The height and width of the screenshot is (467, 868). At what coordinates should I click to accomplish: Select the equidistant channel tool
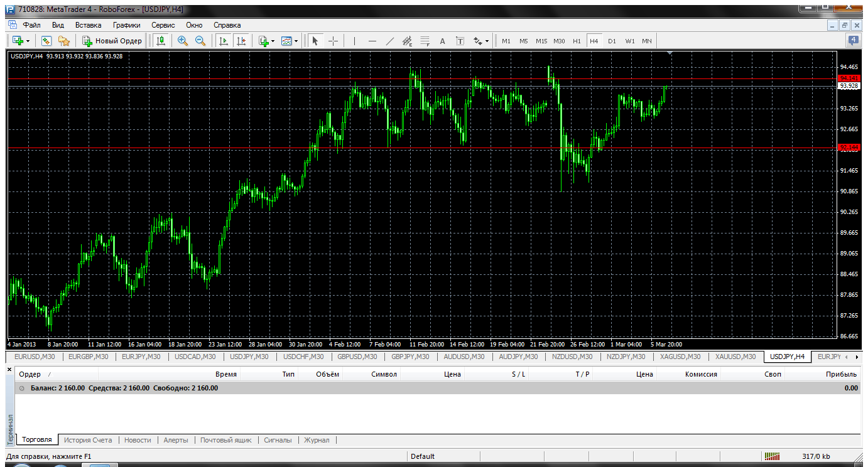[x=407, y=41]
